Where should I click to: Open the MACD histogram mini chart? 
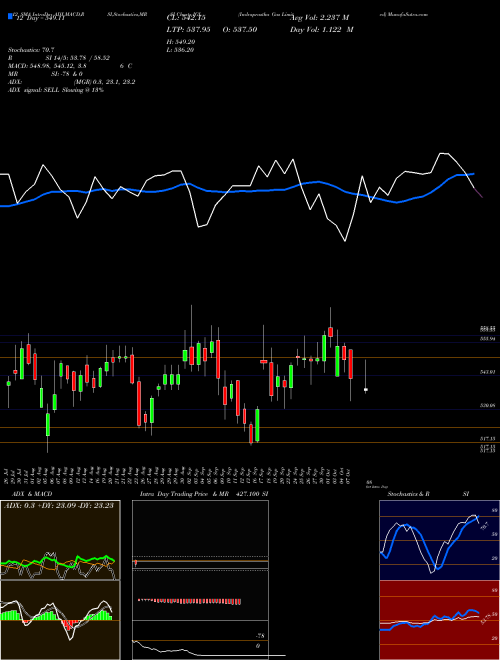point(60,620)
